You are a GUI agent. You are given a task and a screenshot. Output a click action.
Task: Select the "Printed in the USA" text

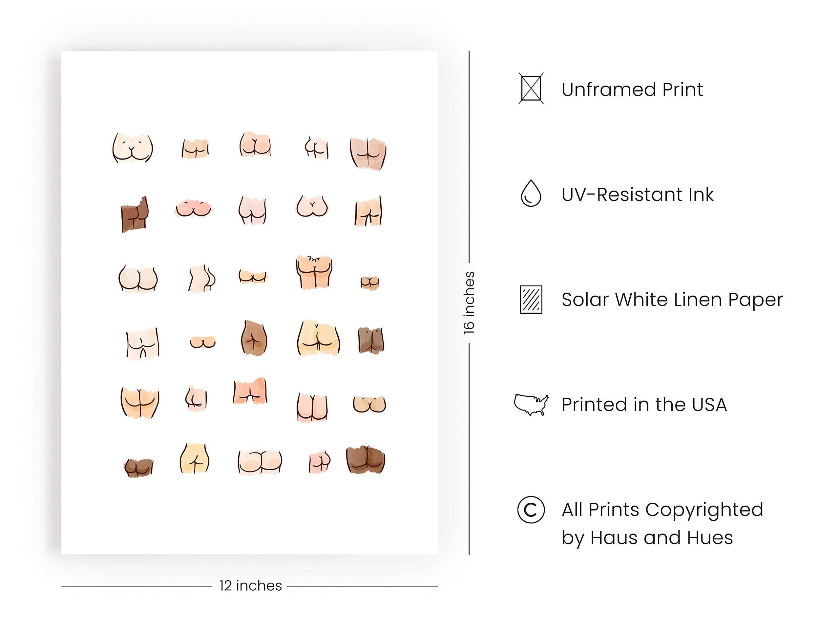coord(644,405)
